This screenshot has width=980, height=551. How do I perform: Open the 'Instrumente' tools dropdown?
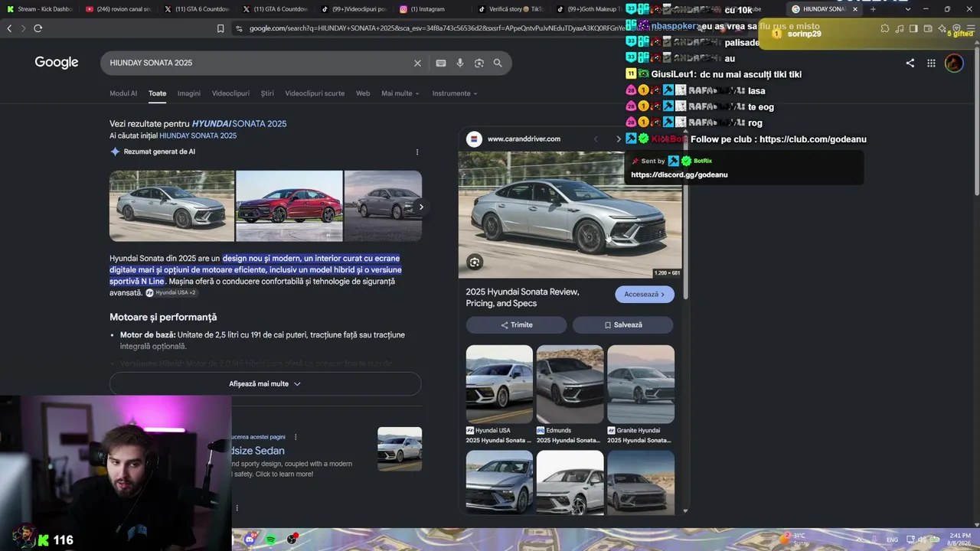pos(455,93)
